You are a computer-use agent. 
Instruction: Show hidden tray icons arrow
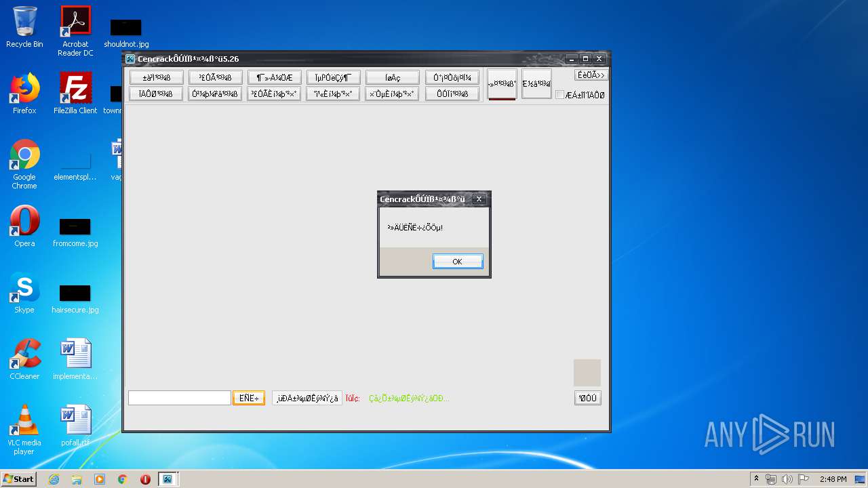coord(756,479)
